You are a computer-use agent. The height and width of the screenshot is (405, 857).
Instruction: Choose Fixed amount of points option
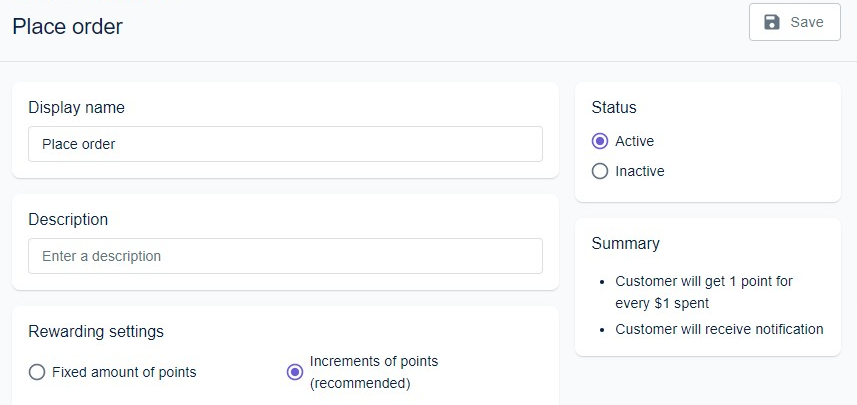(x=37, y=372)
